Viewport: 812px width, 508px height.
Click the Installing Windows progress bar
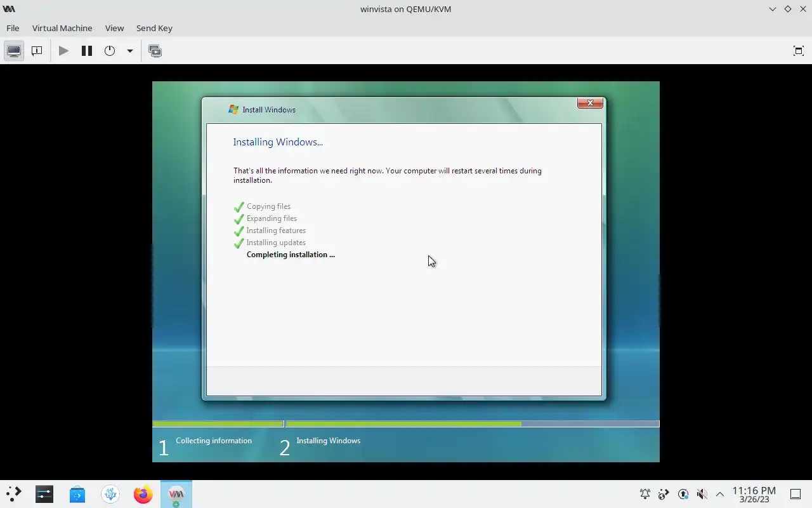pos(472,424)
